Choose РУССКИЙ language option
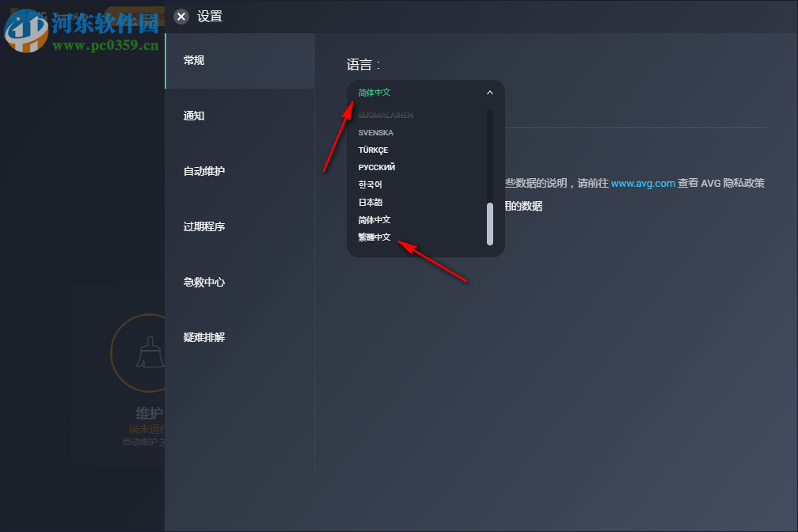 pyautogui.click(x=375, y=167)
